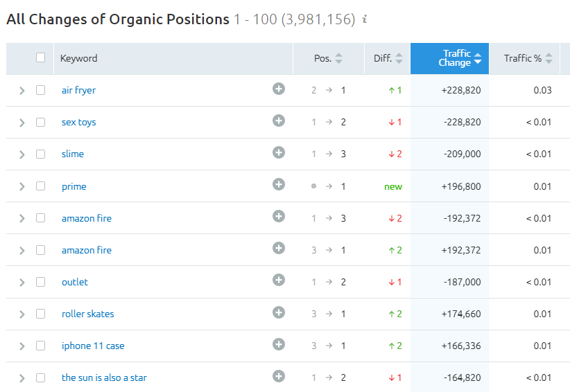Check the amazon fire -192,372 row checkbox
570x392 pixels.
pos(40,218)
